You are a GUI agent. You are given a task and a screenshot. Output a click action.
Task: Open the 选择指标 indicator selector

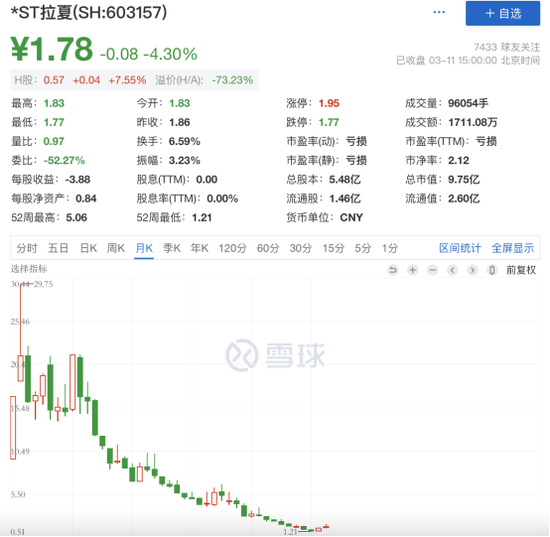(29, 269)
